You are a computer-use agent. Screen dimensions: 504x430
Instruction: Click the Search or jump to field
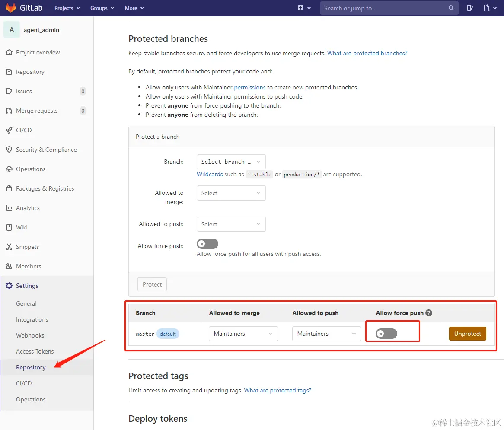coord(385,8)
